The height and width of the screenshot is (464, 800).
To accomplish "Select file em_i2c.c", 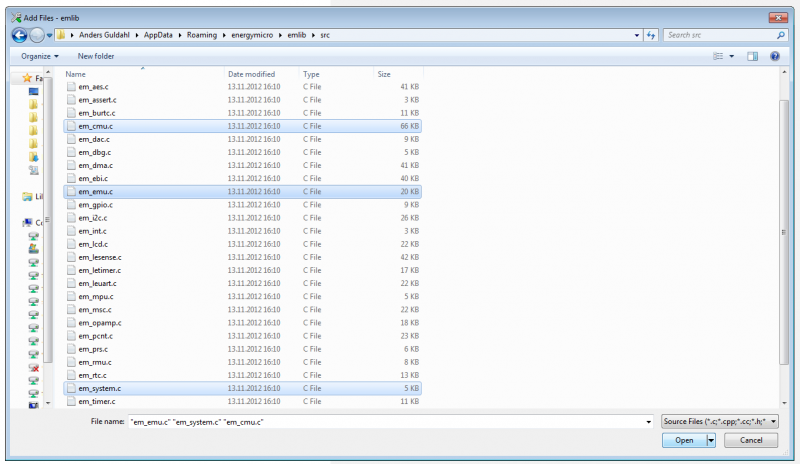I will [242, 218].
